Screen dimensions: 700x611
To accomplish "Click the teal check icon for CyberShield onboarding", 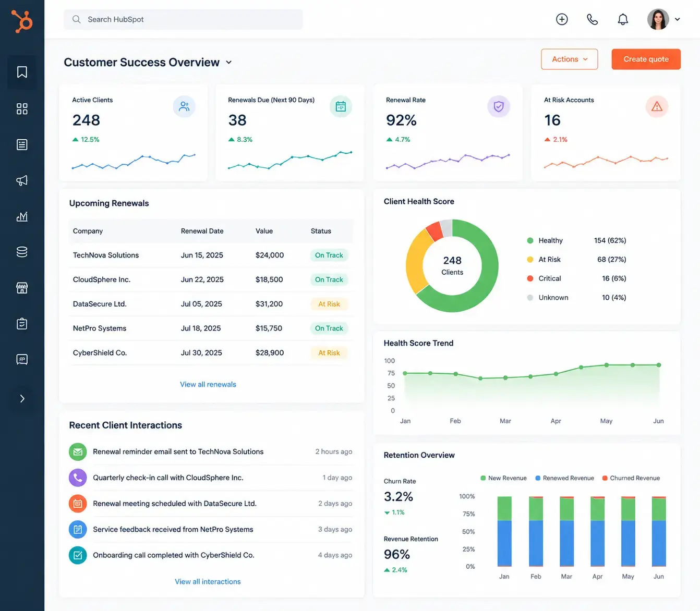I will tap(78, 555).
